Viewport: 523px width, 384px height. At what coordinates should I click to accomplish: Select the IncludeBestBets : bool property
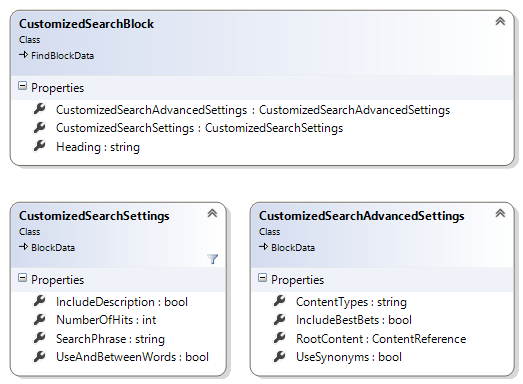(354, 320)
